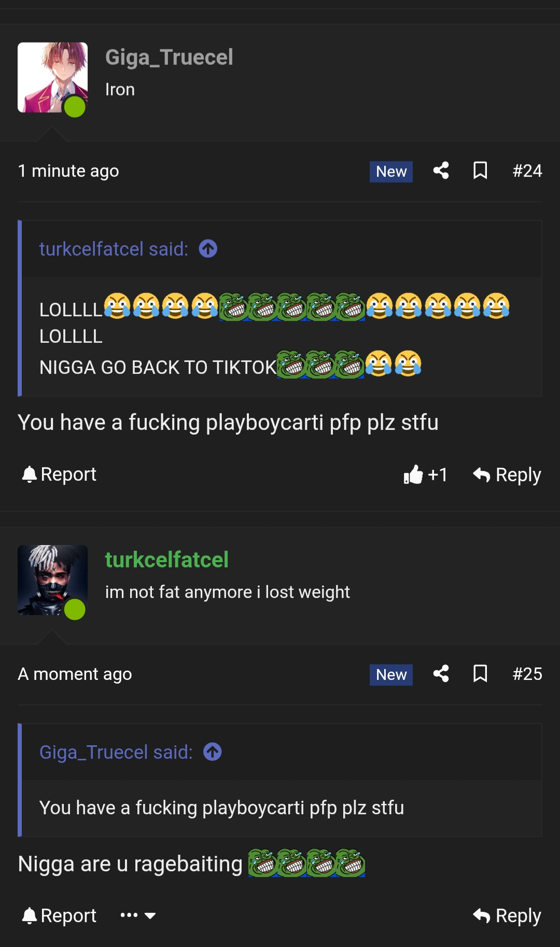Share post #25 via share icon

tap(441, 674)
